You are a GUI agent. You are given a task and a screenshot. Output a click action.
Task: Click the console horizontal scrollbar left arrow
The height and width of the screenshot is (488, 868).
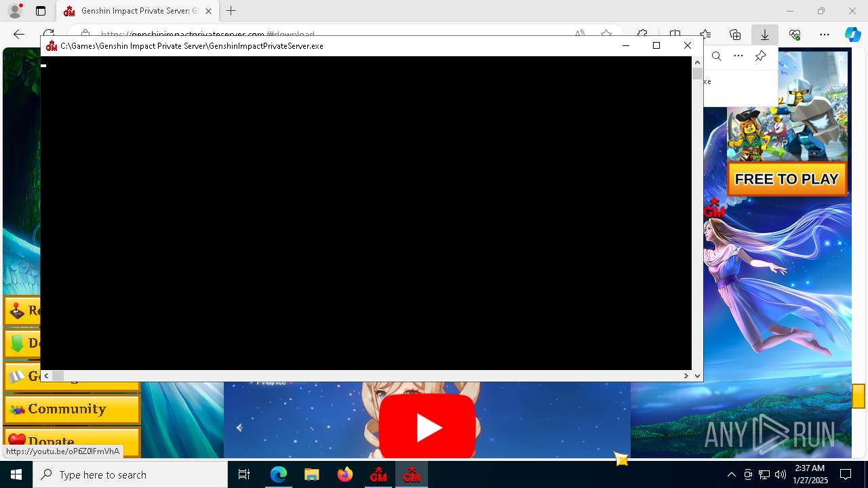click(46, 375)
